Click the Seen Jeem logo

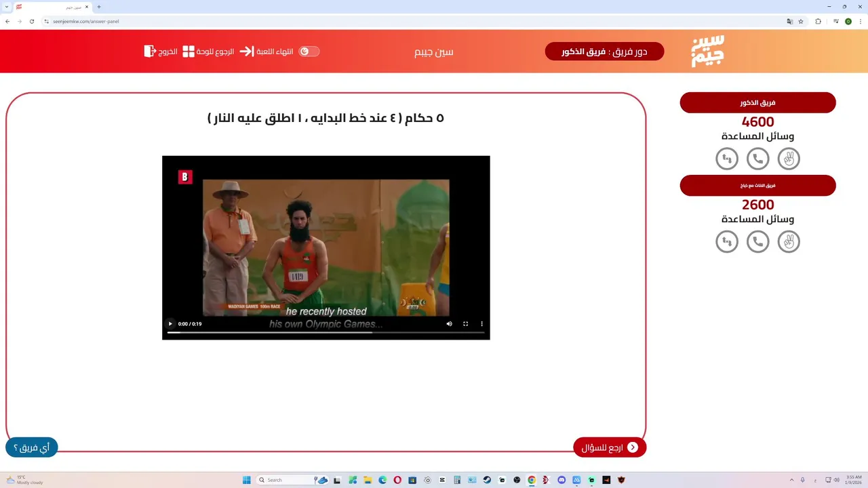point(707,51)
